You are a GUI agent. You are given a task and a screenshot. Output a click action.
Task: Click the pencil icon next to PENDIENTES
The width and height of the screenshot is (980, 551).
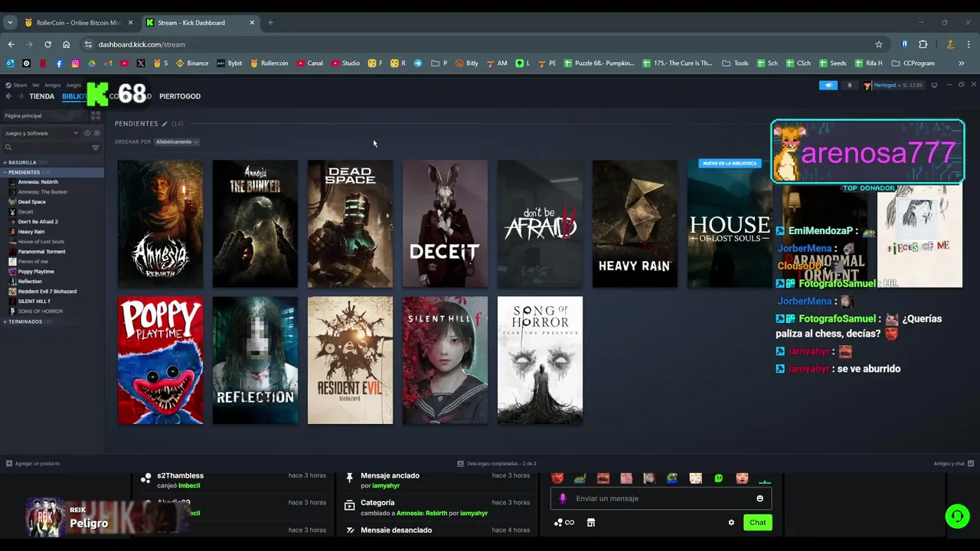(164, 123)
